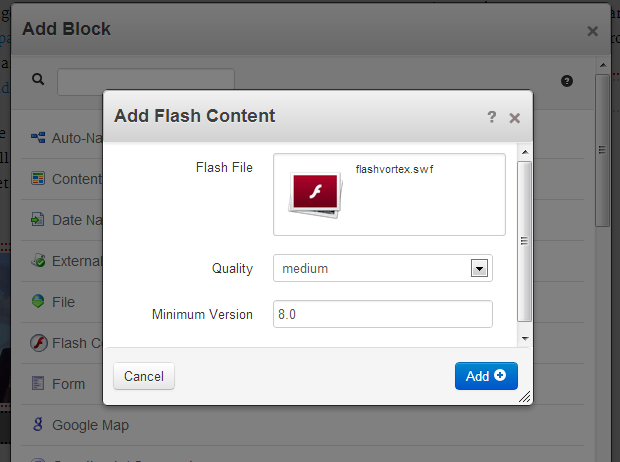Open help for Add Flash Content

coord(491,117)
